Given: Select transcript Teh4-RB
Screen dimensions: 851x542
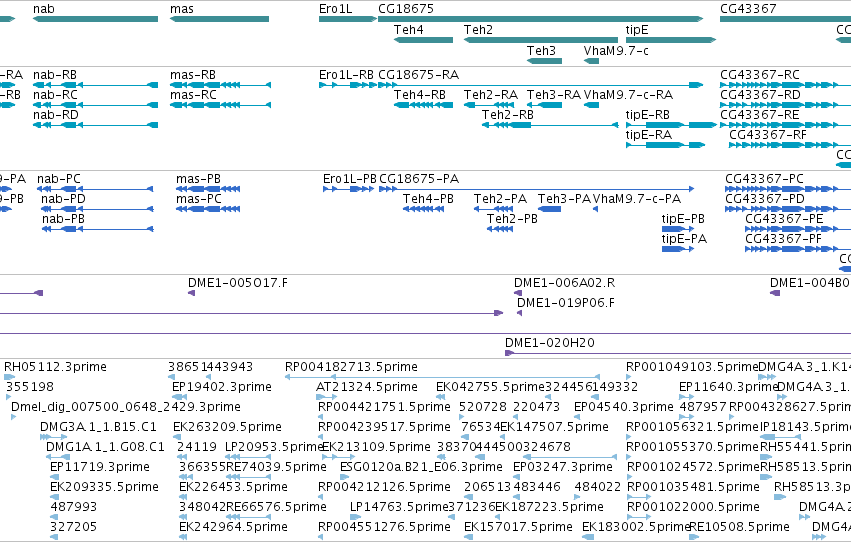Looking at the screenshot, I should (x=423, y=105).
